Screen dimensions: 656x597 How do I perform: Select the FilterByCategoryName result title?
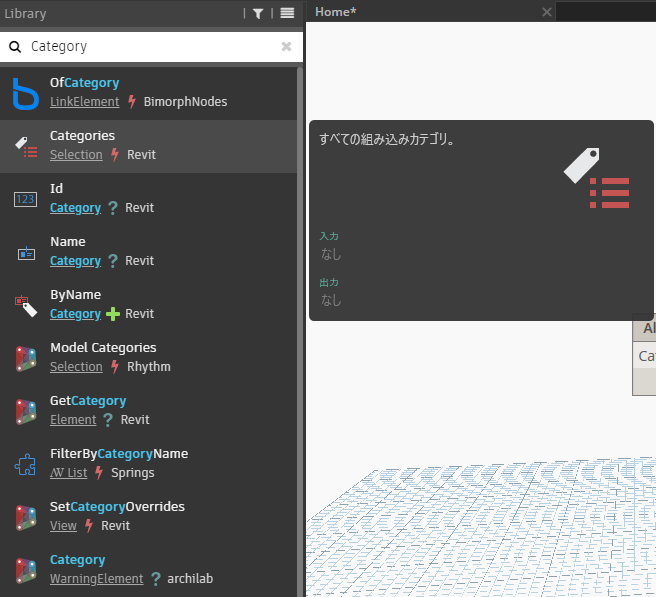tap(119, 454)
